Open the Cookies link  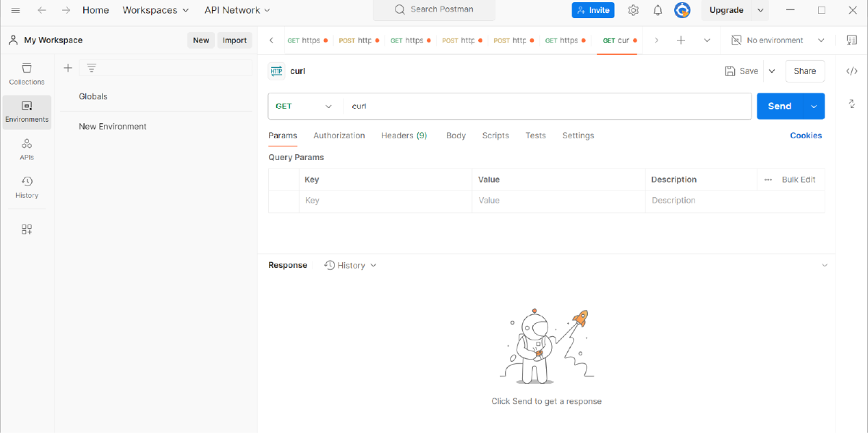(x=806, y=135)
